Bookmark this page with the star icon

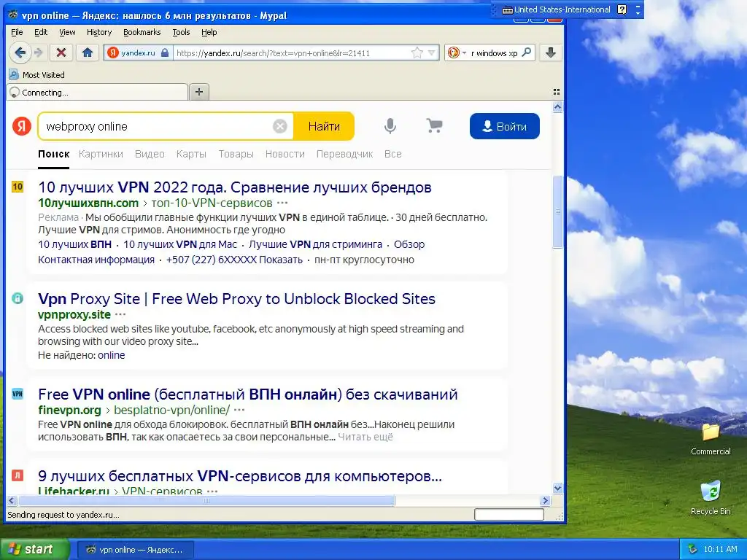coord(417,52)
